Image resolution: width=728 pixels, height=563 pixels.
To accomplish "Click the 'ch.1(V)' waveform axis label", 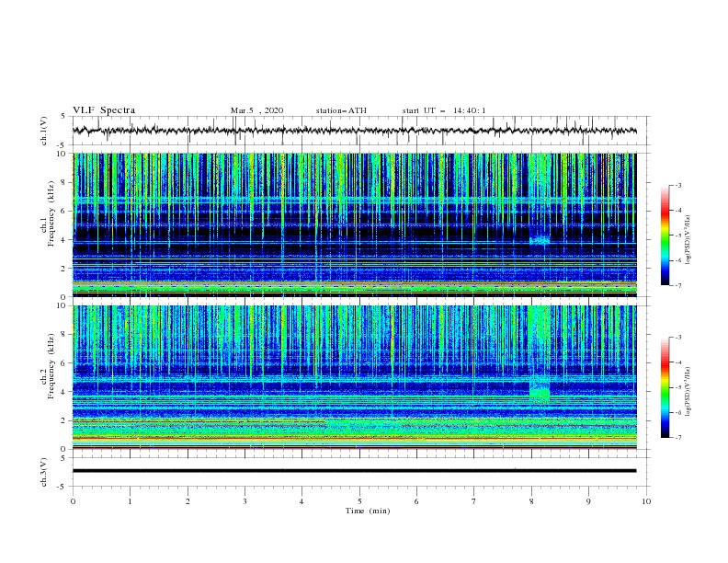I will [x=44, y=131].
